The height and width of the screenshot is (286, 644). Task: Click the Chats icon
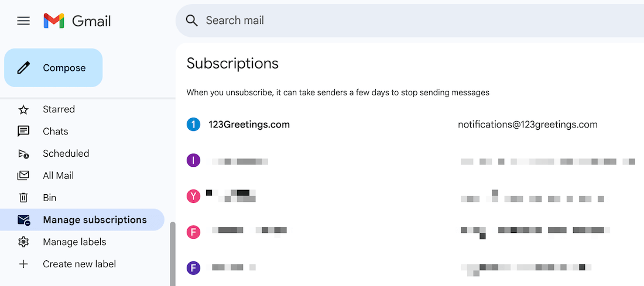pos(23,132)
